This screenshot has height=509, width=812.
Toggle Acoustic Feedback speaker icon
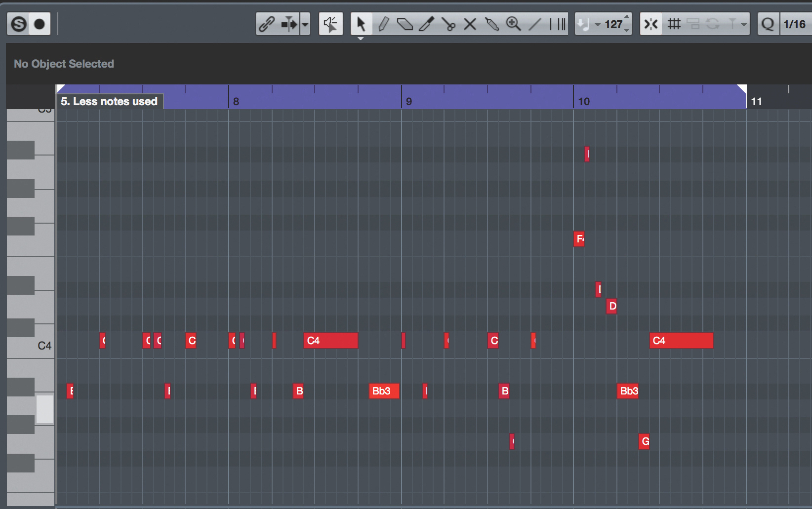330,24
